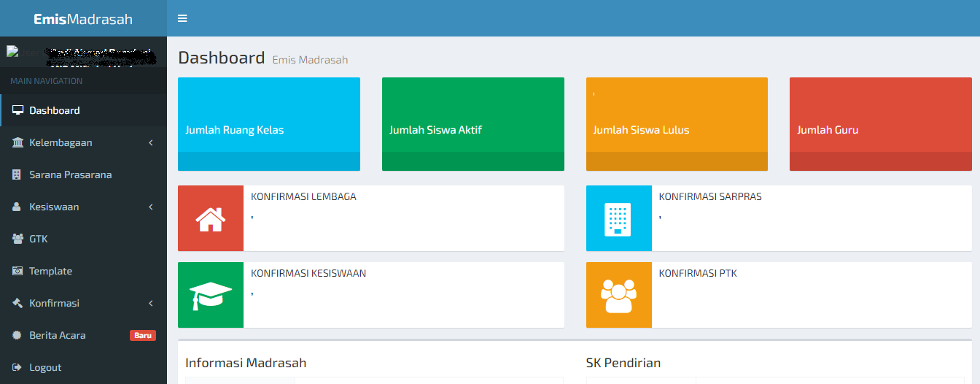Click the Informasi Madrasah heading
The width and height of the screenshot is (980, 384).
[x=246, y=363]
